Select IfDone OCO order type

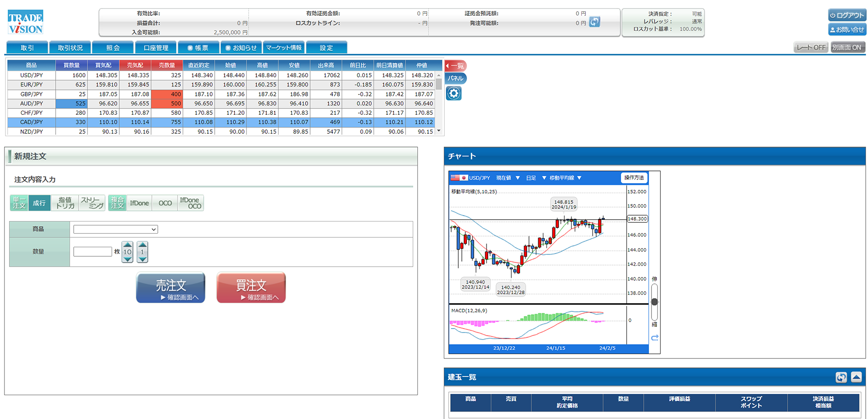point(190,203)
